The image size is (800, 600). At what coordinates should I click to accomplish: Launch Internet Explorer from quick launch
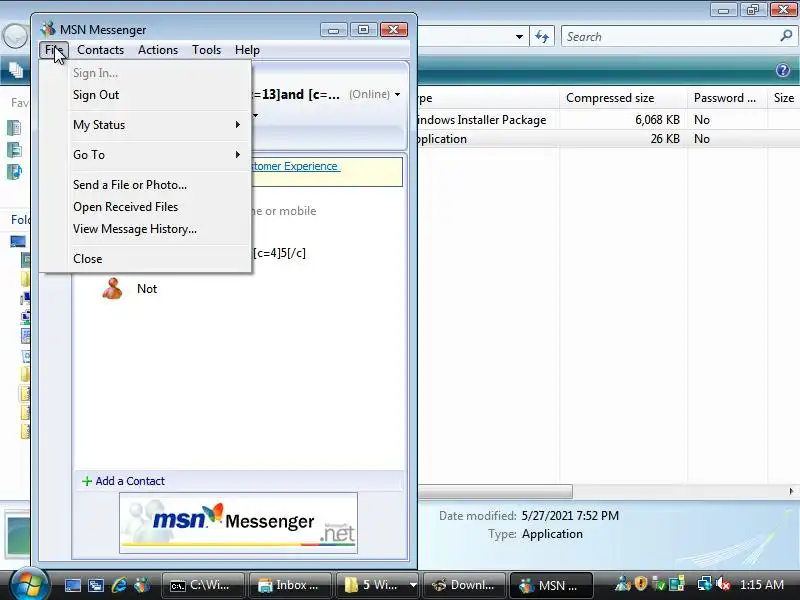pyautogui.click(x=119, y=585)
